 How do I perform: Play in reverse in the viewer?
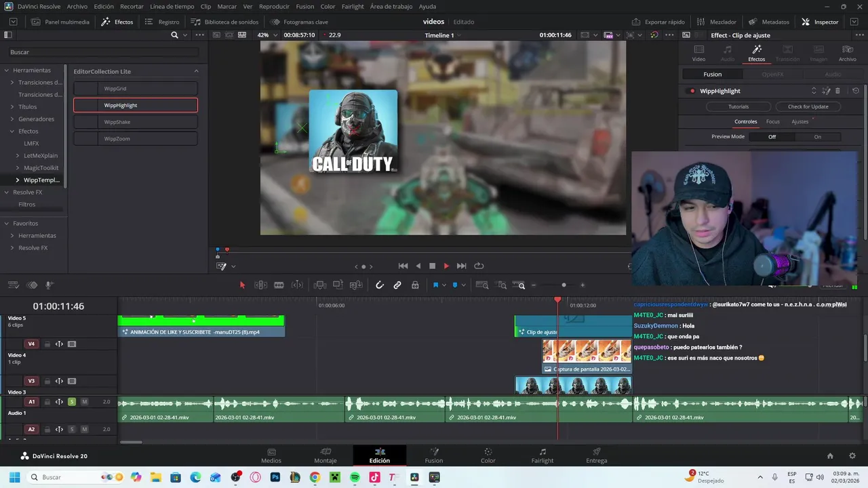click(418, 266)
